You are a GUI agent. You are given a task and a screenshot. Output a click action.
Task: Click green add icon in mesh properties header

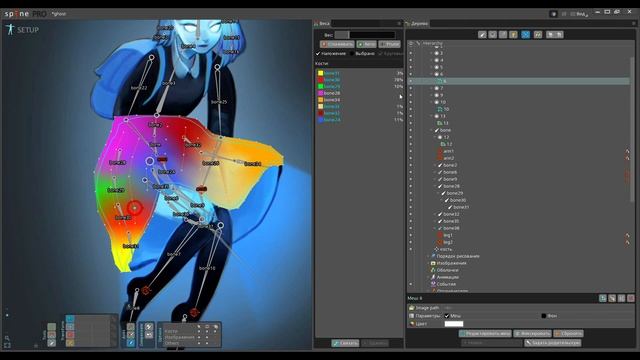click(x=603, y=298)
